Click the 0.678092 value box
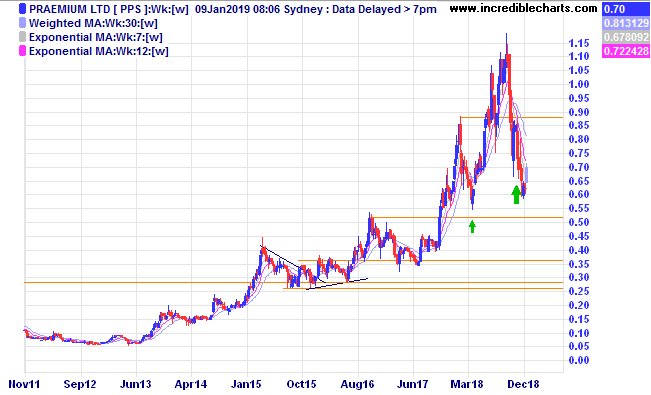651x395 pixels. tap(625, 37)
